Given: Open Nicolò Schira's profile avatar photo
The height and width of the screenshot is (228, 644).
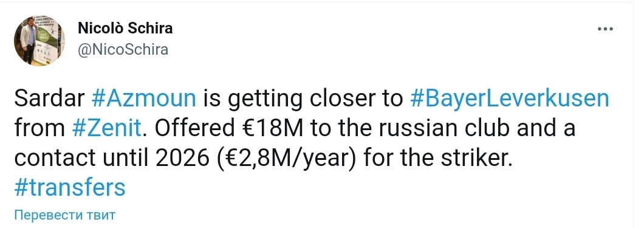Looking at the screenshot, I should (x=39, y=41).
